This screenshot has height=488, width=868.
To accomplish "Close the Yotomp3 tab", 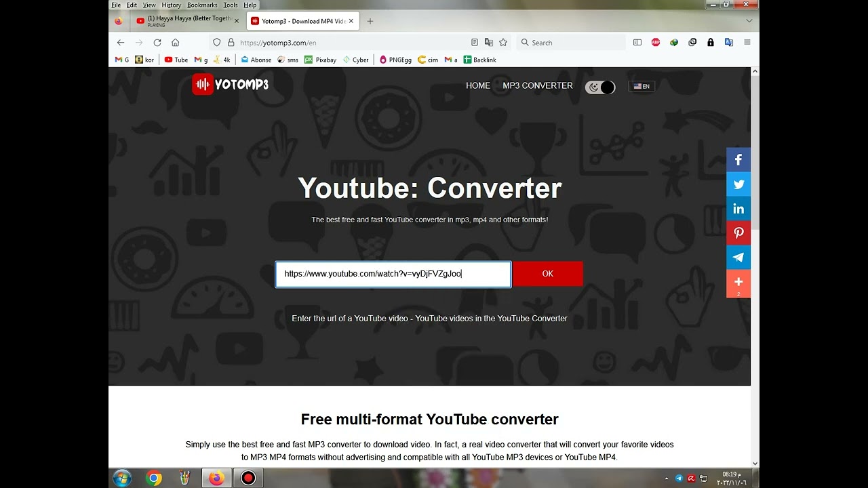I will click(351, 21).
